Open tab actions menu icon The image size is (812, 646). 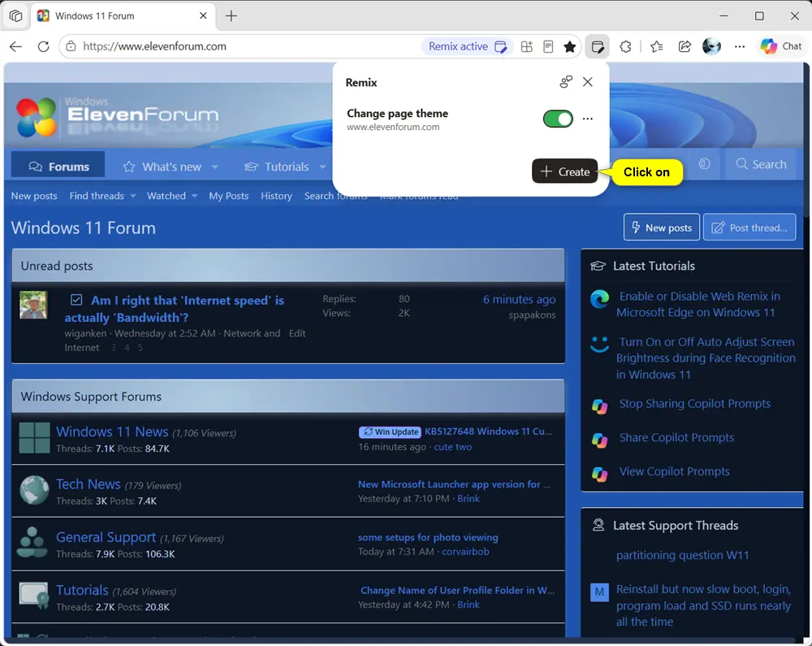click(15, 16)
